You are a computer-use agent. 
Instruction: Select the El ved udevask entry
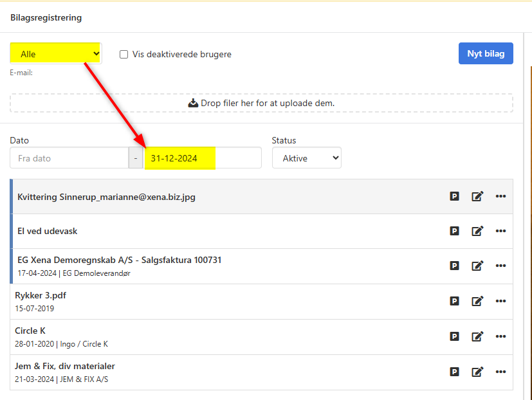48,232
